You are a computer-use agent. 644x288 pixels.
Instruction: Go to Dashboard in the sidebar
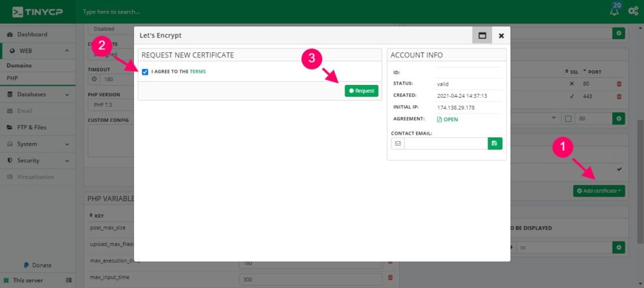[32, 35]
